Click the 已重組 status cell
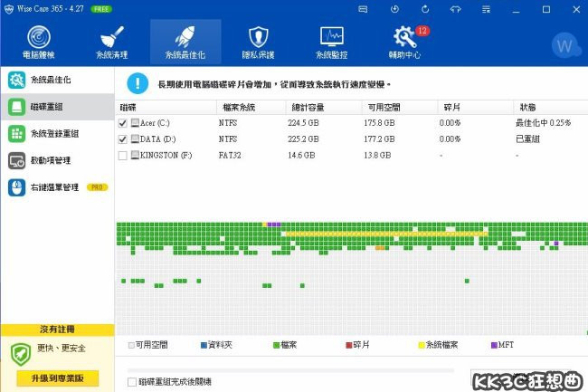Image resolution: width=588 pixels, height=392 pixels. (527, 139)
